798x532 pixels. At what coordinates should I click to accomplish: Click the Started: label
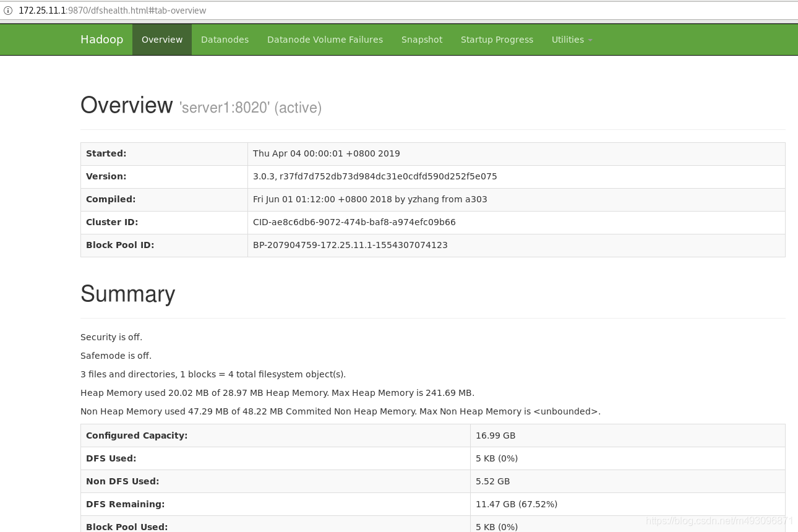click(106, 153)
